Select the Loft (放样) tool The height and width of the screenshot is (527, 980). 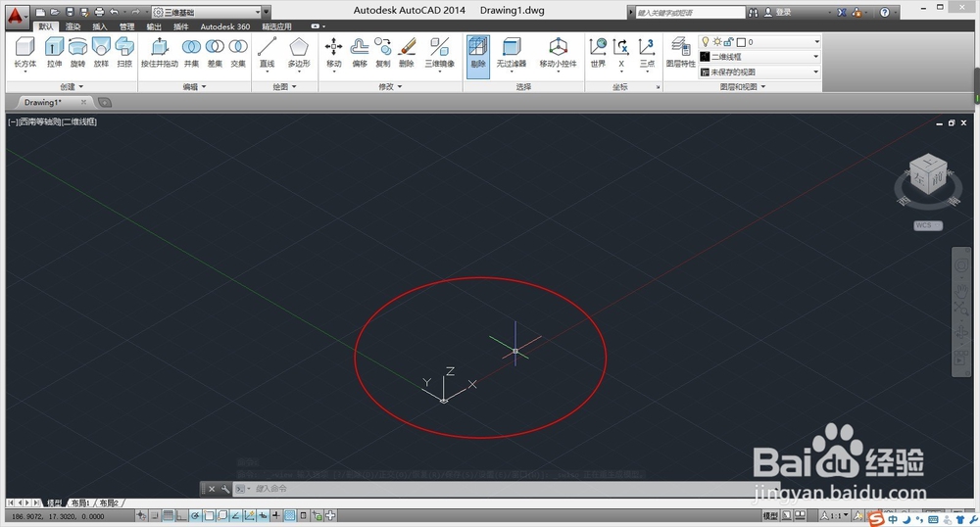click(x=101, y=53)
